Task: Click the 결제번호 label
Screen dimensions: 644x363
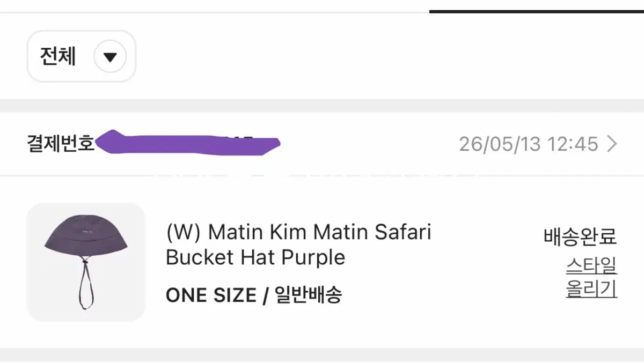Action: point(61,143)
